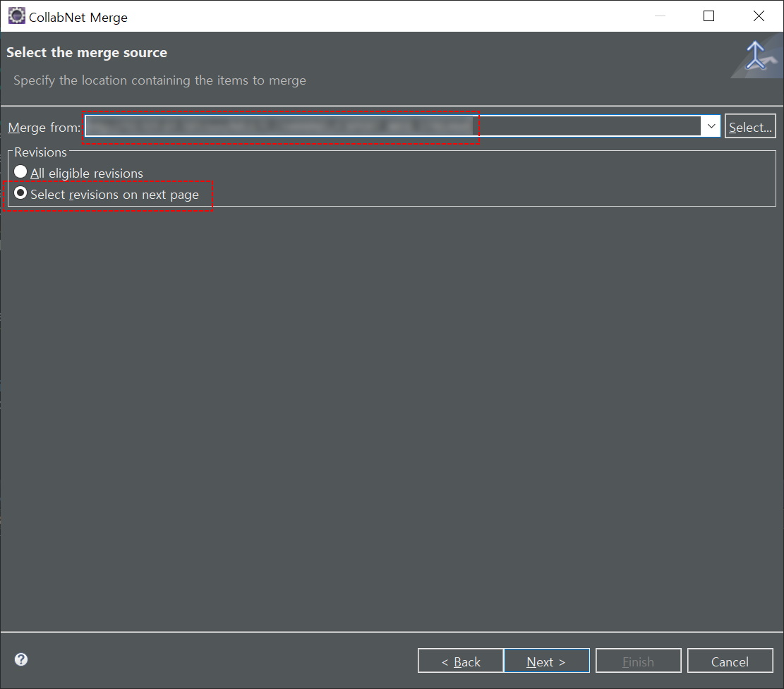The image size is (784, 689).
Task: Click the Cancel button
Action: coord(730,661)
